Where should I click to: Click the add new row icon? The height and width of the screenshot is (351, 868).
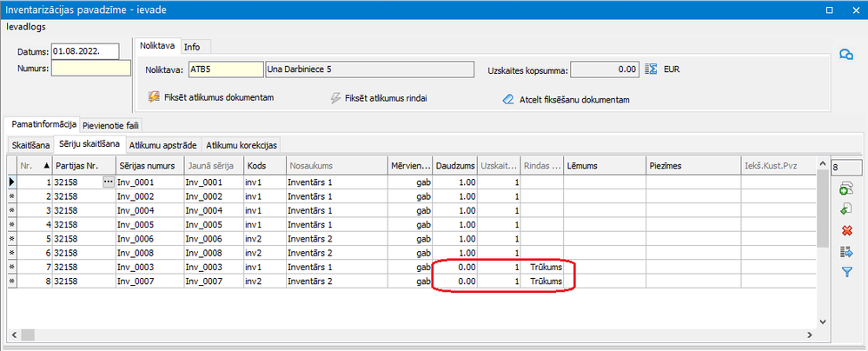845,188
